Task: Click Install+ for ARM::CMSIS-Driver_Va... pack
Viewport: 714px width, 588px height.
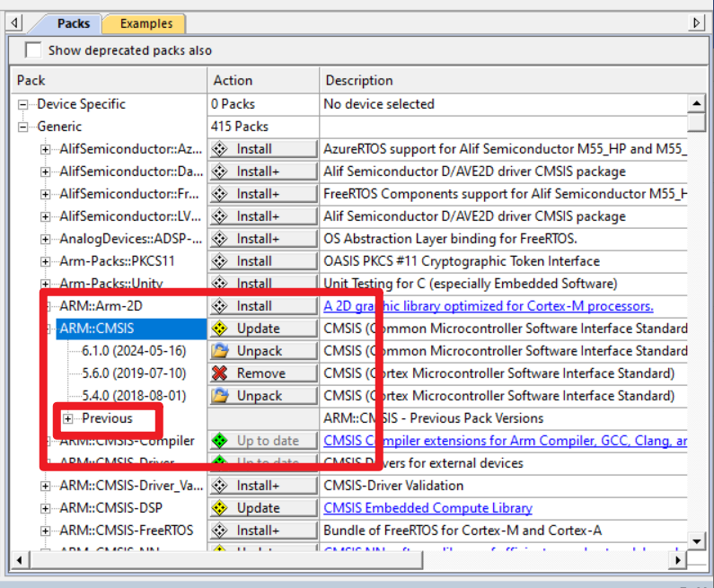Action: [x=263, y=486]
